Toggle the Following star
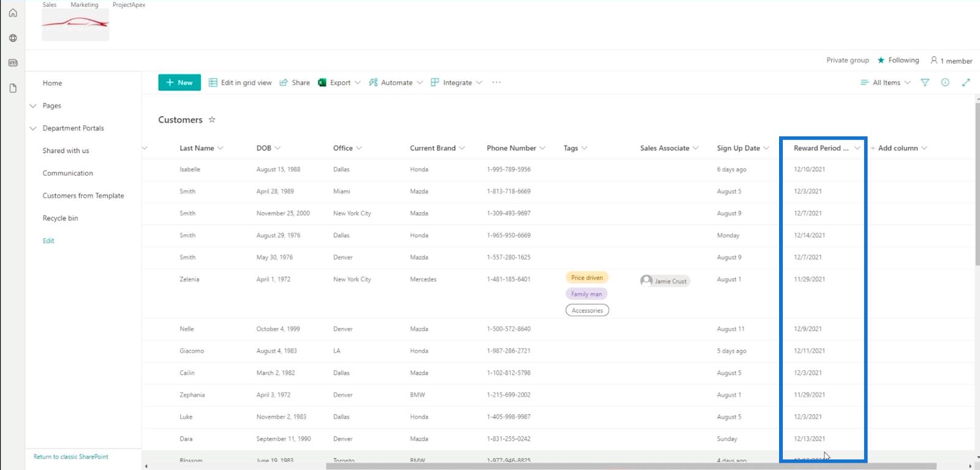Screen dimensions: 980x470 [881, 60]
